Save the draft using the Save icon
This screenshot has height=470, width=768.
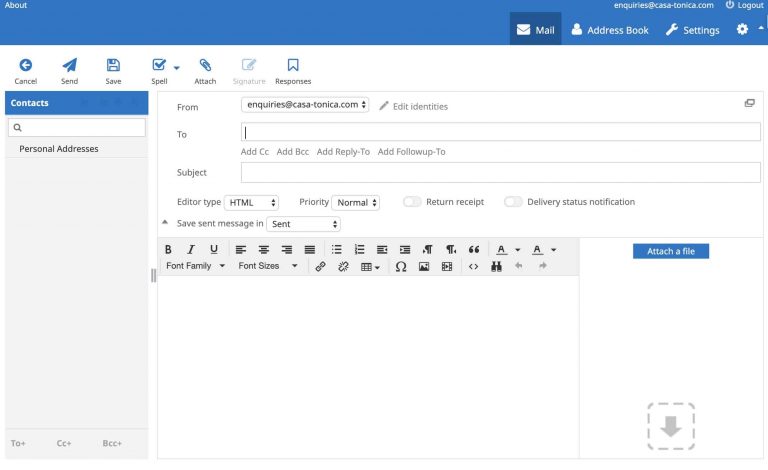click(113, 65)
